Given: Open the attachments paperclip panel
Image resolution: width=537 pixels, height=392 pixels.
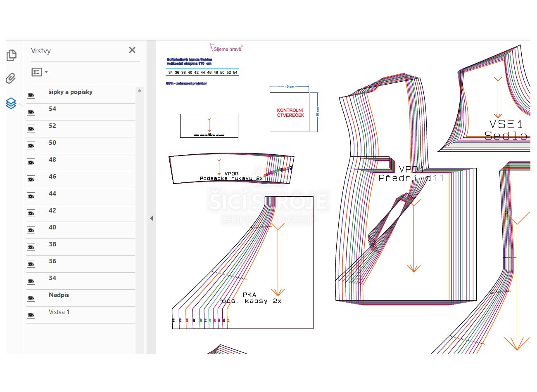Looking at the screenshot, I should 11,78.
